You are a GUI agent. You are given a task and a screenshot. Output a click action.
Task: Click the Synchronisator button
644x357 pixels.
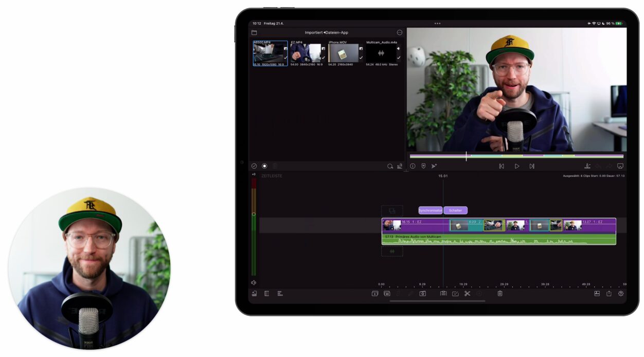pos(430,210)
